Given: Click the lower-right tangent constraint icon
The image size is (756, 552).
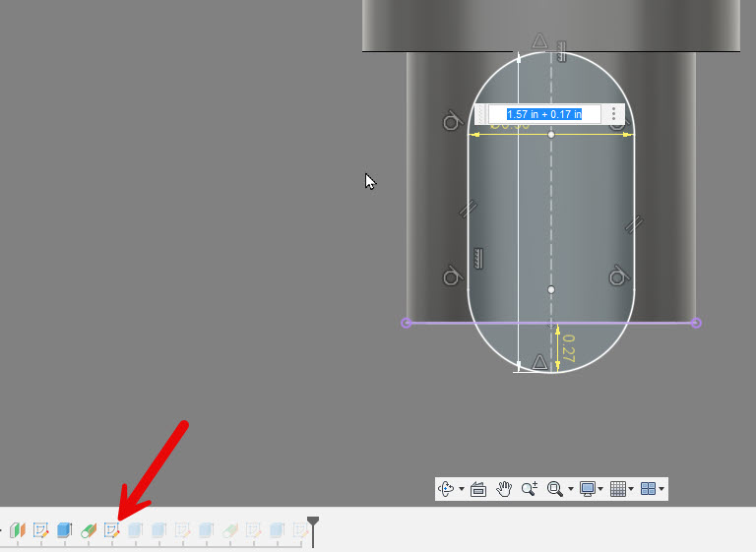Looking at the screenshot, I should point(619,276).
